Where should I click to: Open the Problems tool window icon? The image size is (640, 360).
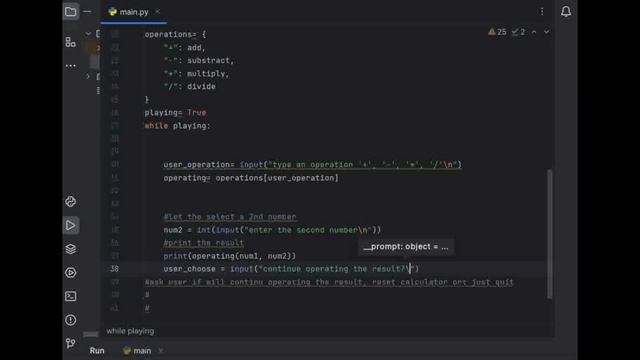(71, 320)
